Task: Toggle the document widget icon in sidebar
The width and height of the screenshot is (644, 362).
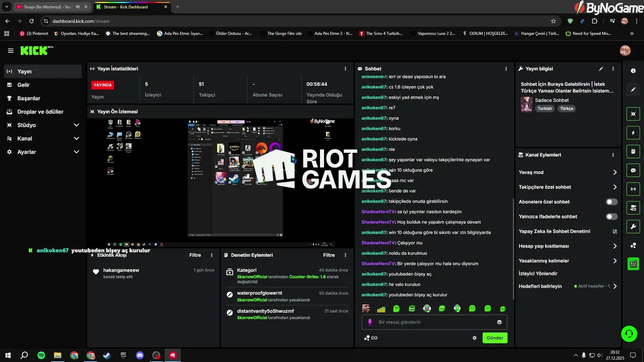Action: point(633,151)
